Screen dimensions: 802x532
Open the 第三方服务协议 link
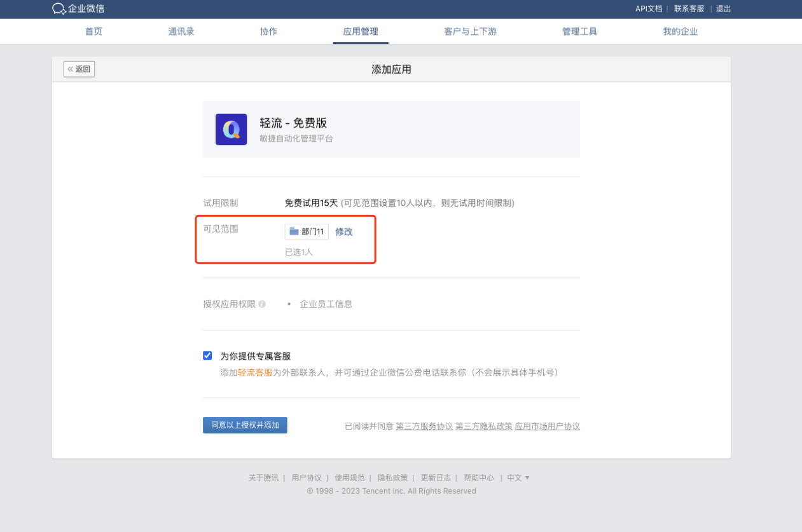[424, 426]
